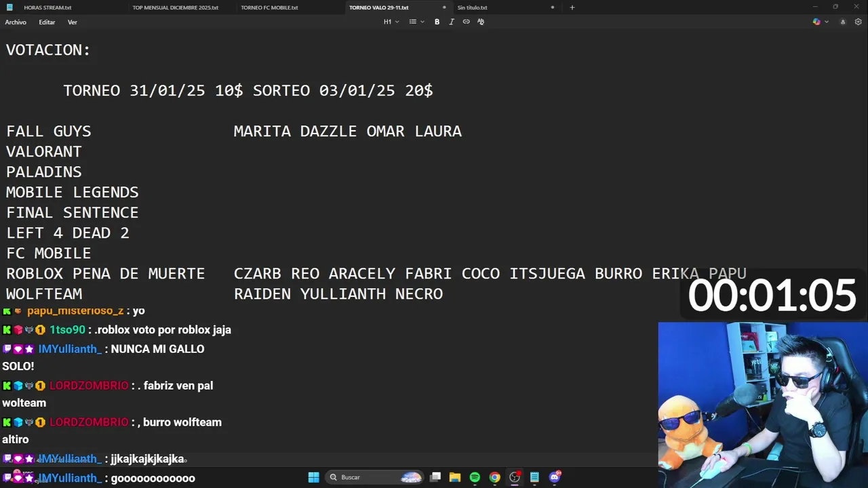Click the WOLFTEAM line

(43, 294)
